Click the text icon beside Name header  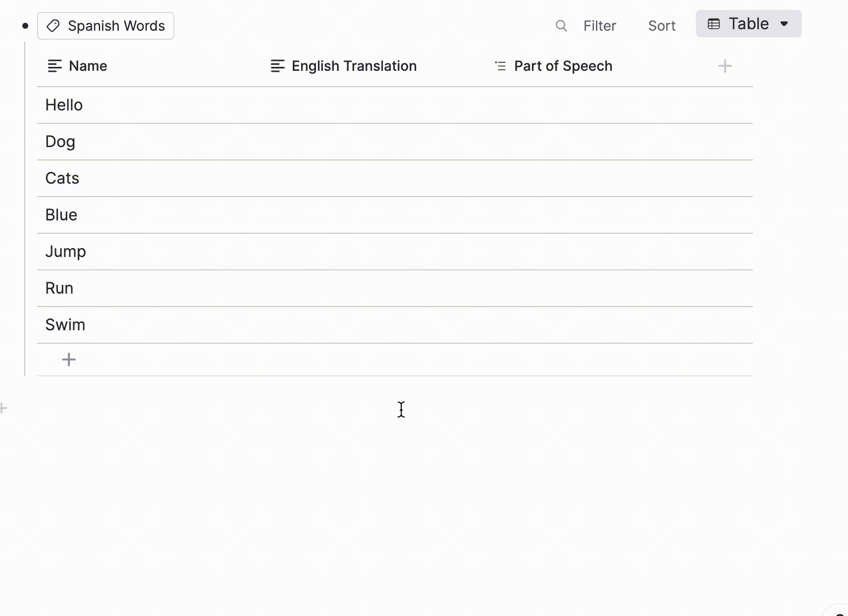[x=53, y=65]
